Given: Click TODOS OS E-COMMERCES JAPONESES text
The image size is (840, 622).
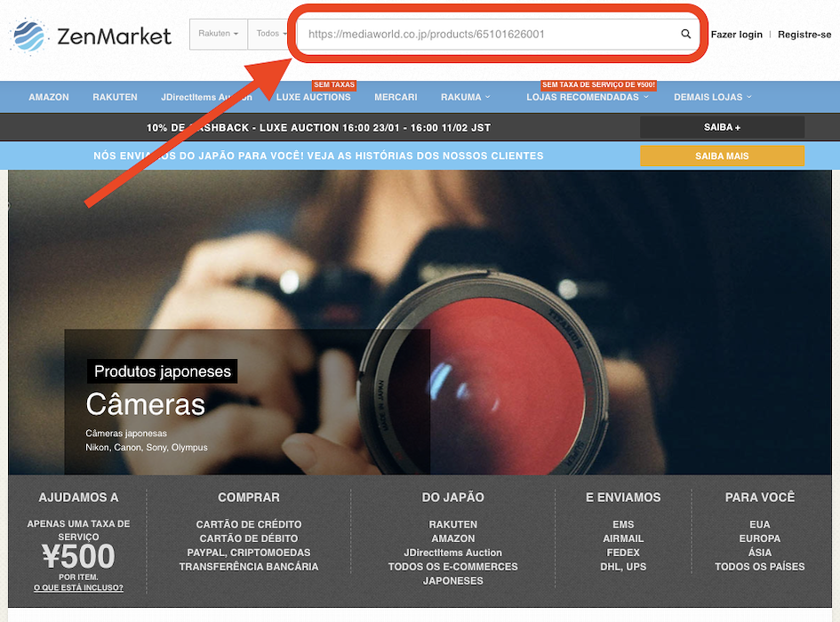Looking at the screenshot, I should coord(452,573).
